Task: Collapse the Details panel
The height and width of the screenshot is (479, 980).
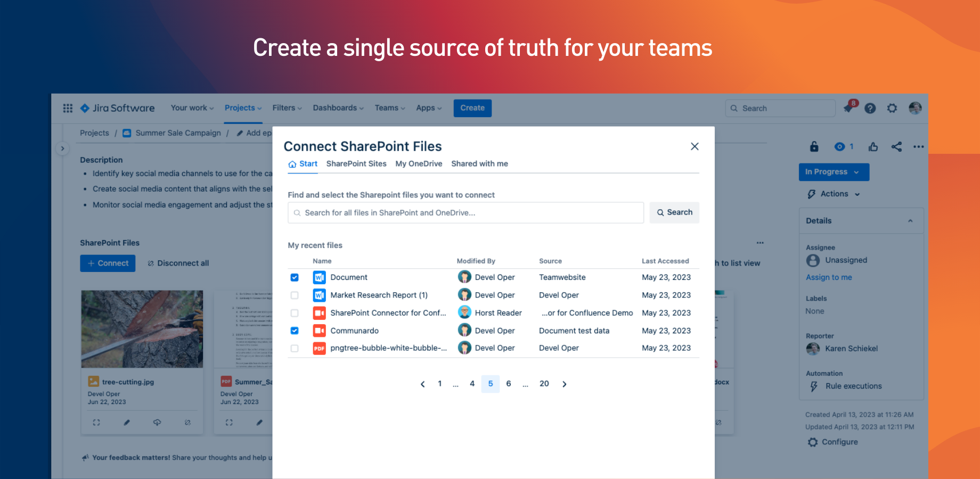Action: (x=910, y=221)
